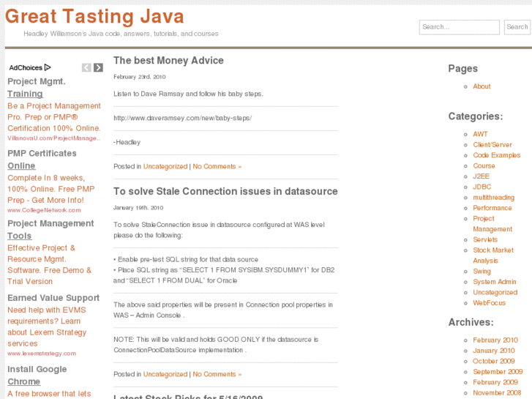Select the Code Examples category
The height and width of the screenshot is (399, 532).
point(496,155)
